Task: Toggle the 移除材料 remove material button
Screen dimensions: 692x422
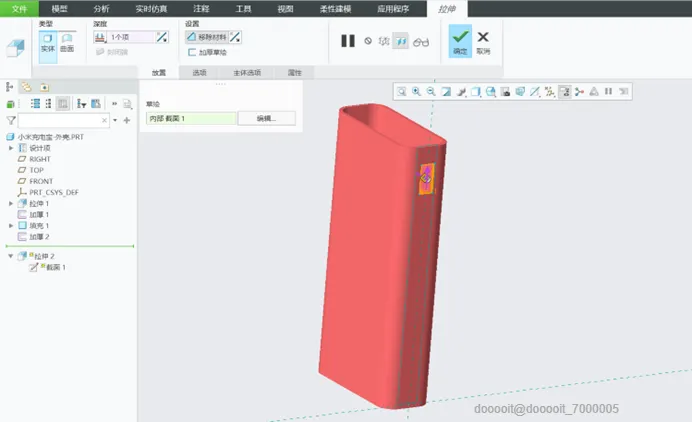Action: tap(207, 37)
